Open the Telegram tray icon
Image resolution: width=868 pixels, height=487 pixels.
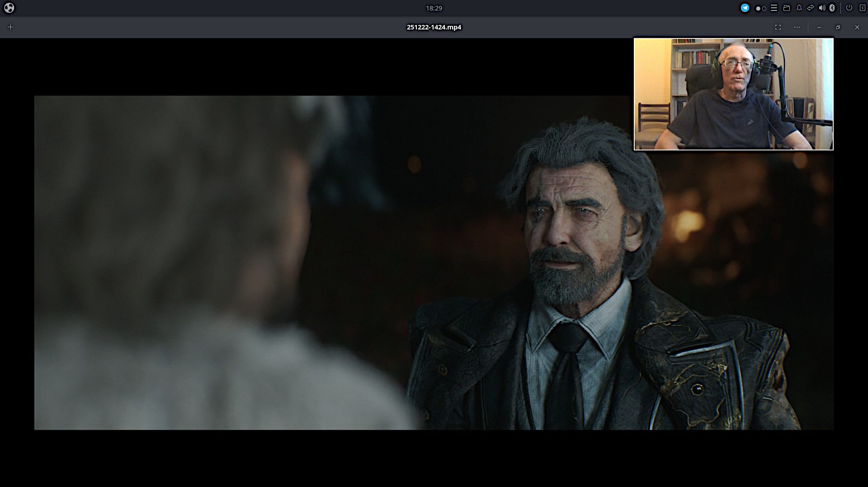click(x=745, y=8)
